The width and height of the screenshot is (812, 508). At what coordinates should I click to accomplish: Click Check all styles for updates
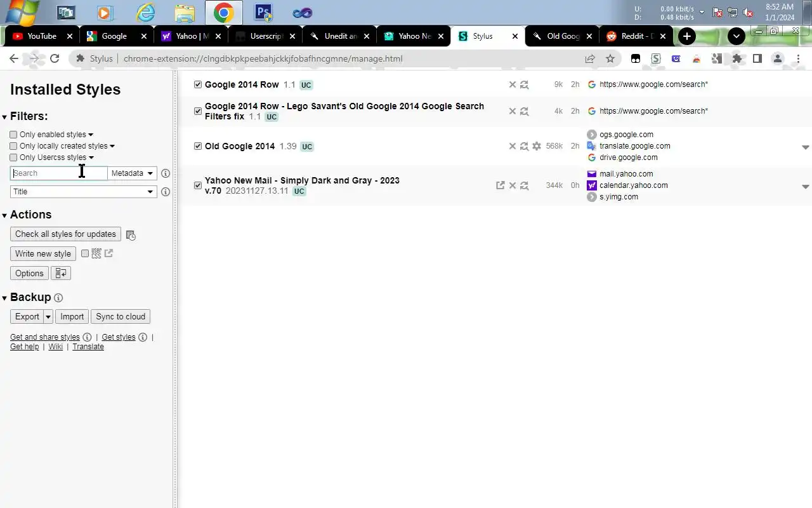[x=65, y=234]
